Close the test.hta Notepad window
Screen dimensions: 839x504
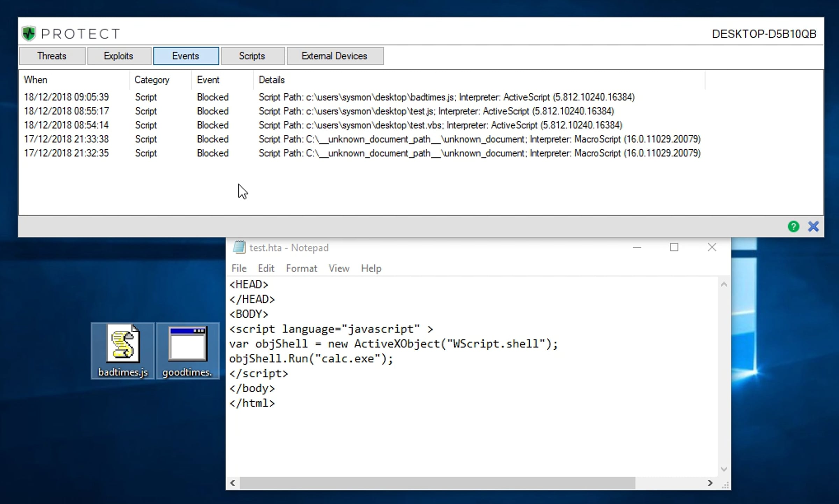pyautogui.click(x=712, y=247)
